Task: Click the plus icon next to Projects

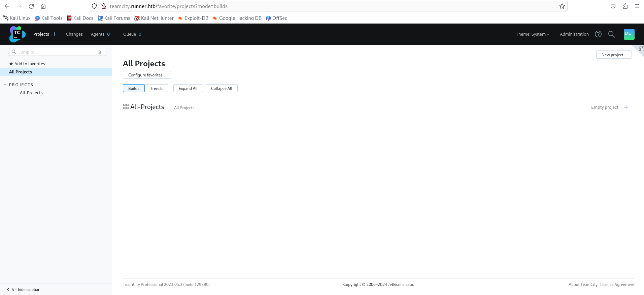Action: (54, 34)
